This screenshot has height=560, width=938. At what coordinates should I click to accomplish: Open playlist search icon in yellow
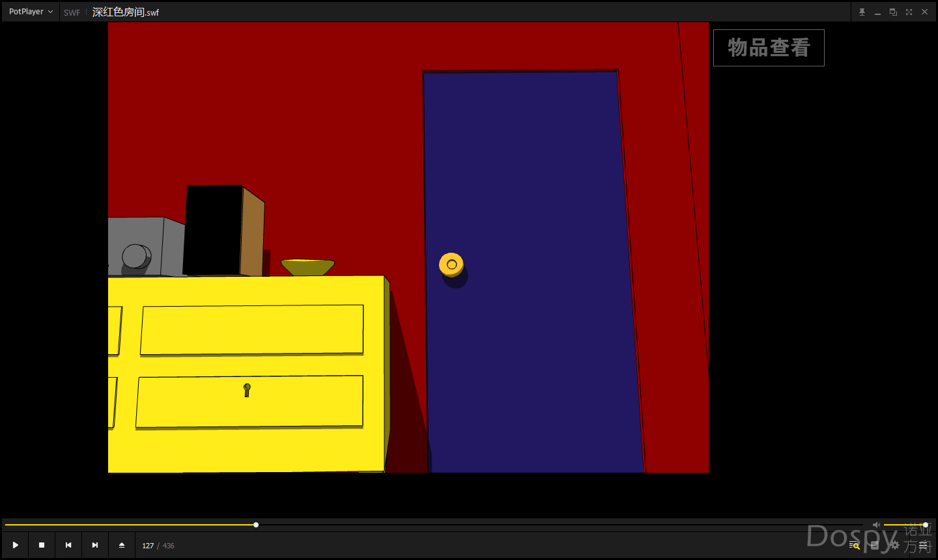coord(854,545)
